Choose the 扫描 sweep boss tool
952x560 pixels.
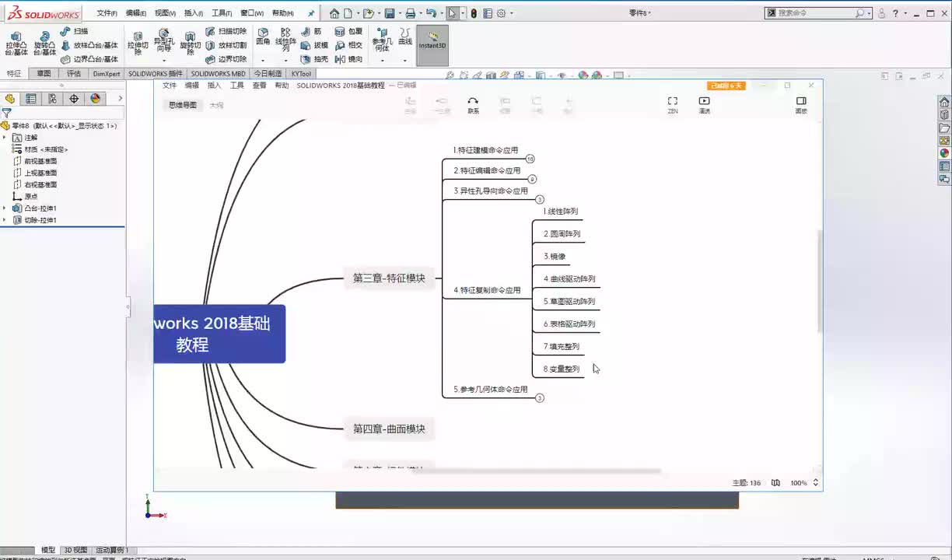click(75, 31)
